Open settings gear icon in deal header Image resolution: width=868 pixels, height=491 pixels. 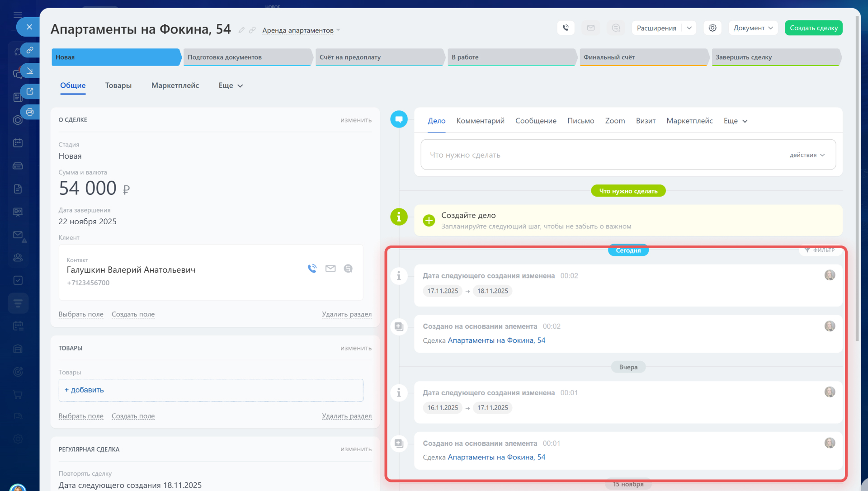pyautogui.click(x=712, y=28)
